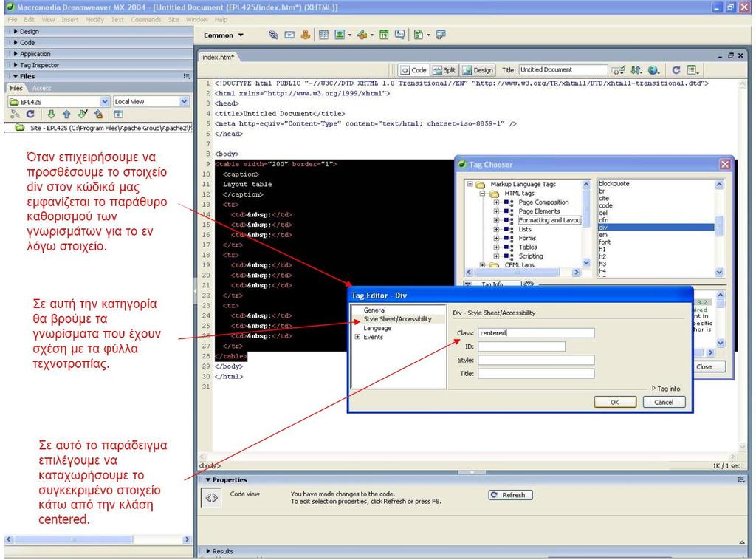Switch to the Assets tab

[41, 88]
